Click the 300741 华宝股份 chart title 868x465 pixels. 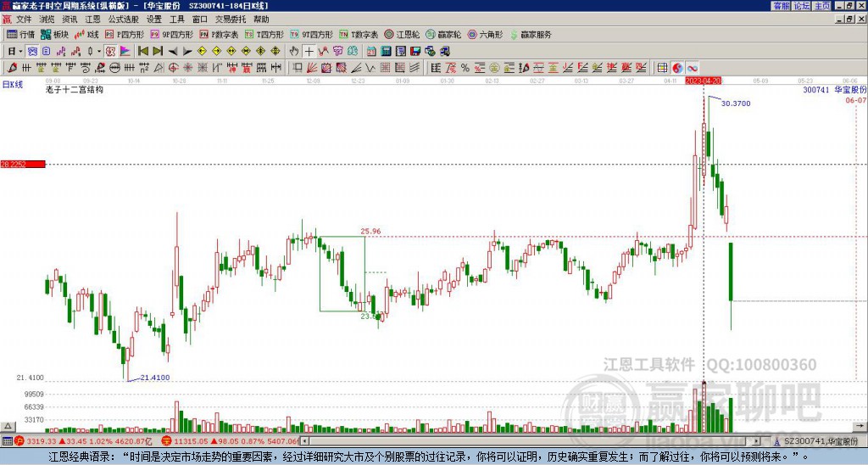tap(835, 89)
